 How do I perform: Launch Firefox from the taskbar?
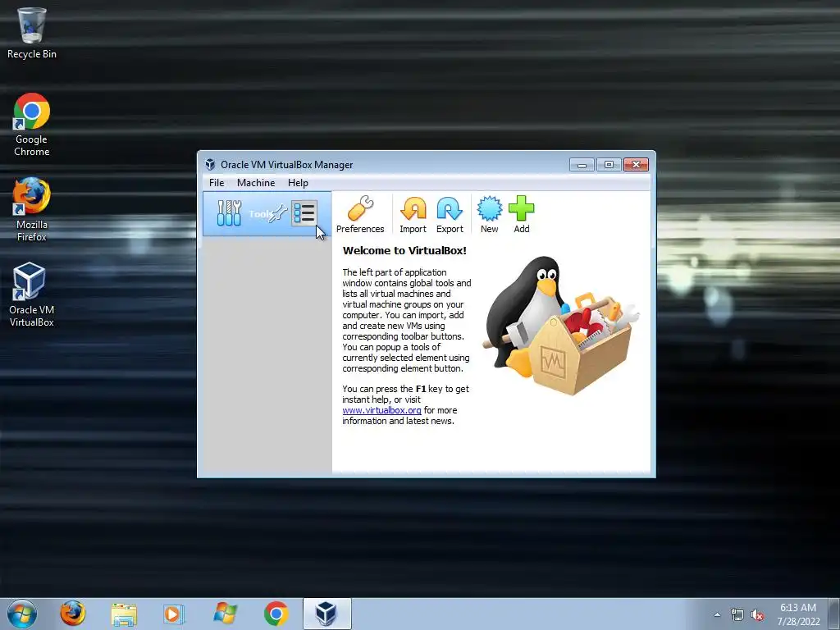coord(73,614)
